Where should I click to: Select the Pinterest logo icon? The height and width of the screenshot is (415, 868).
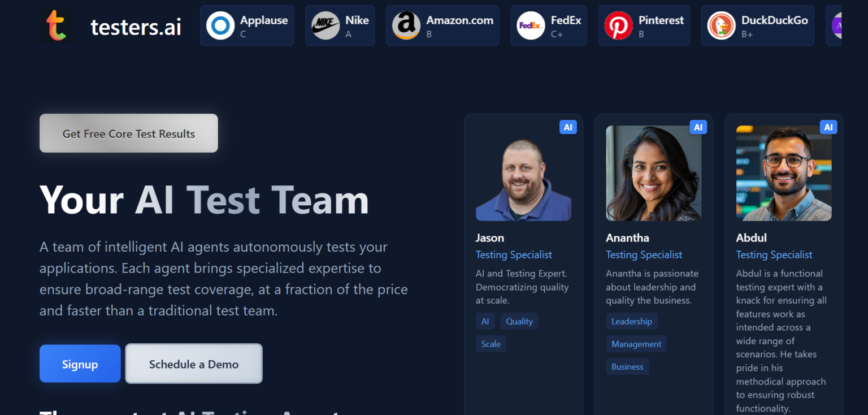tap(618, 25)
